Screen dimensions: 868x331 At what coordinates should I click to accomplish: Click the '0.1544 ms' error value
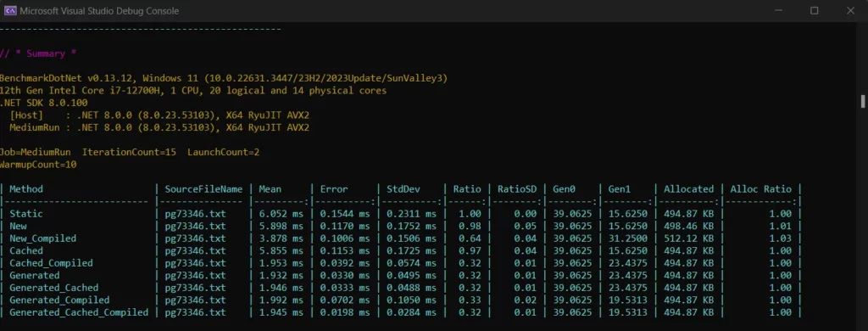pos(345,214)
